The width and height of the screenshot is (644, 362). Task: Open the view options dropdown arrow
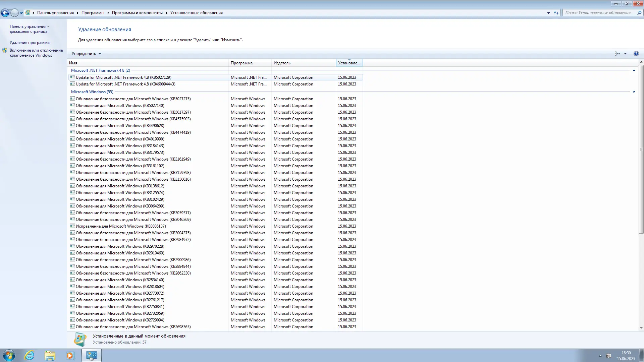click(x=625, y=54)
